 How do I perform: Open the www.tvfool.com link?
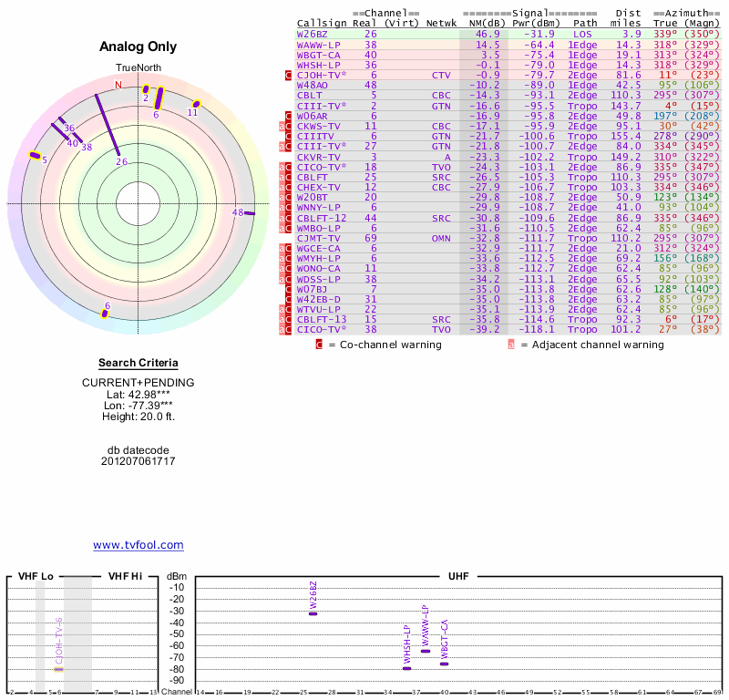click(139, 545)
